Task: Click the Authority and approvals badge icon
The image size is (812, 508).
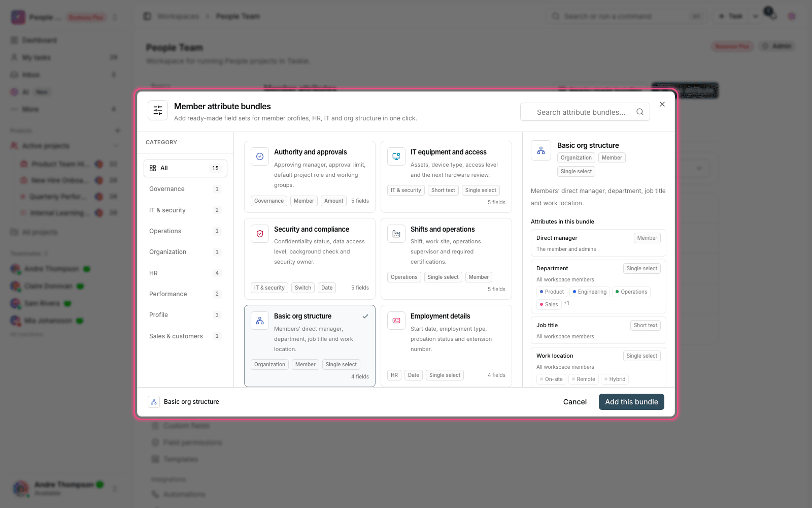Action: coord(260,156)
